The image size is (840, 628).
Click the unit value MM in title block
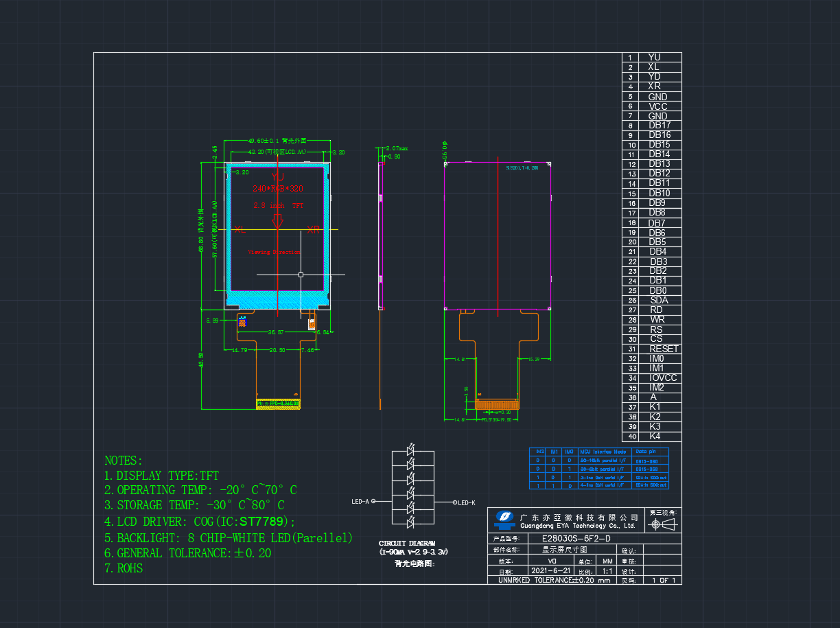point(607,561)
